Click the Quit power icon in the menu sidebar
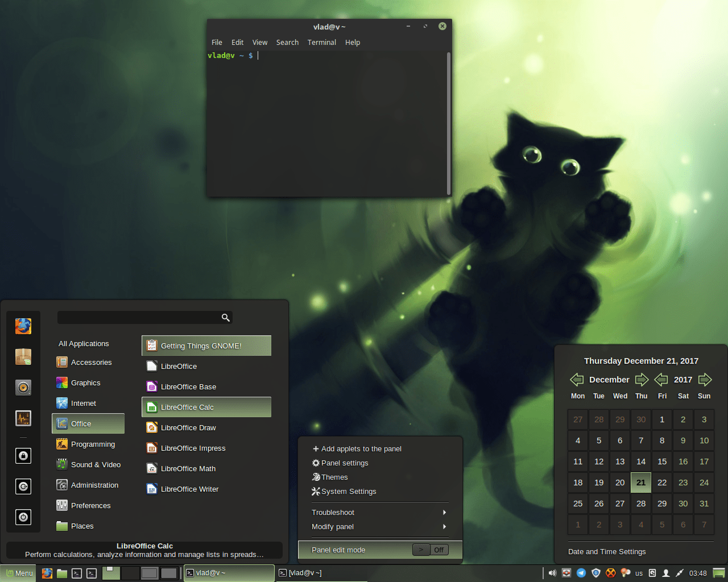The height and width of the screenshot is (582, 728). tap(23, 517)
